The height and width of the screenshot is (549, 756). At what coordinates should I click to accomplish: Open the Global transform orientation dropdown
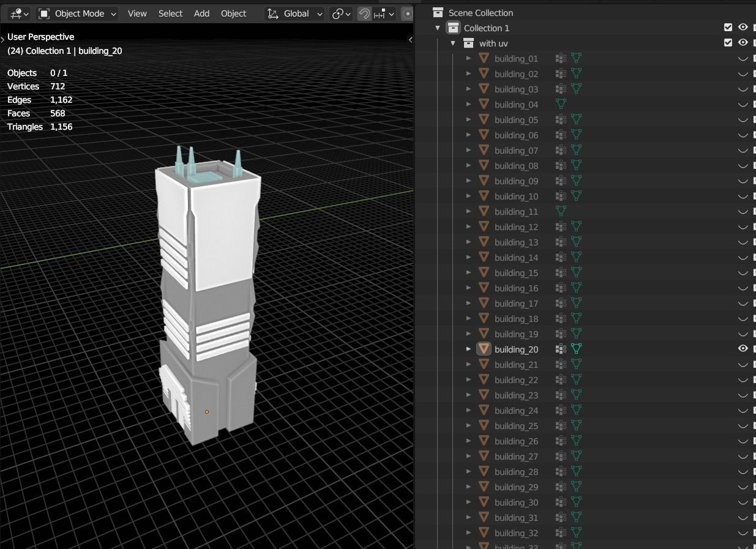pos(295,13)
